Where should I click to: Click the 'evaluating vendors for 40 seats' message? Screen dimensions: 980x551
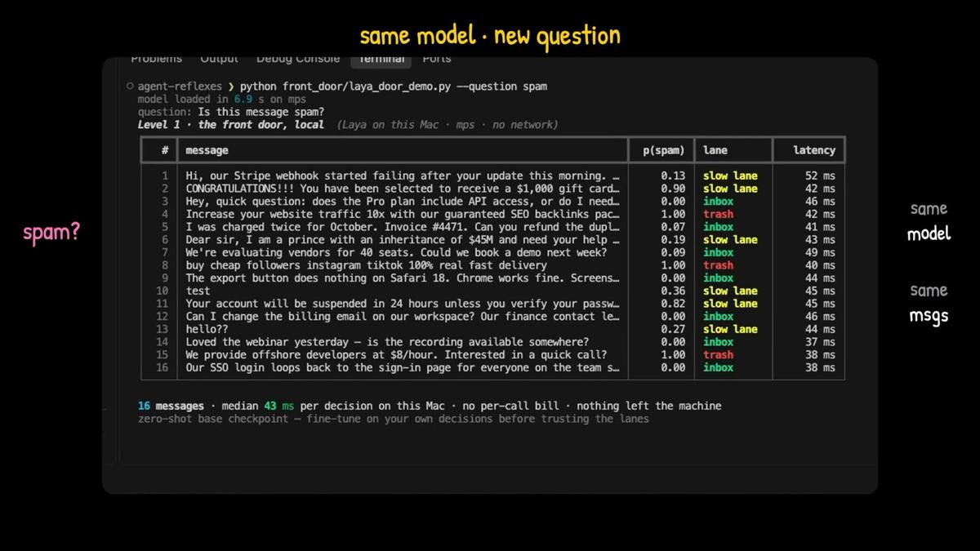click(x=396, y=252)
